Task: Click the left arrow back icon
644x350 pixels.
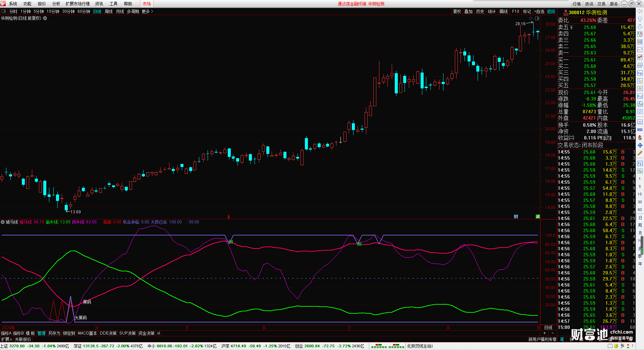Action: tap(640, 11)
